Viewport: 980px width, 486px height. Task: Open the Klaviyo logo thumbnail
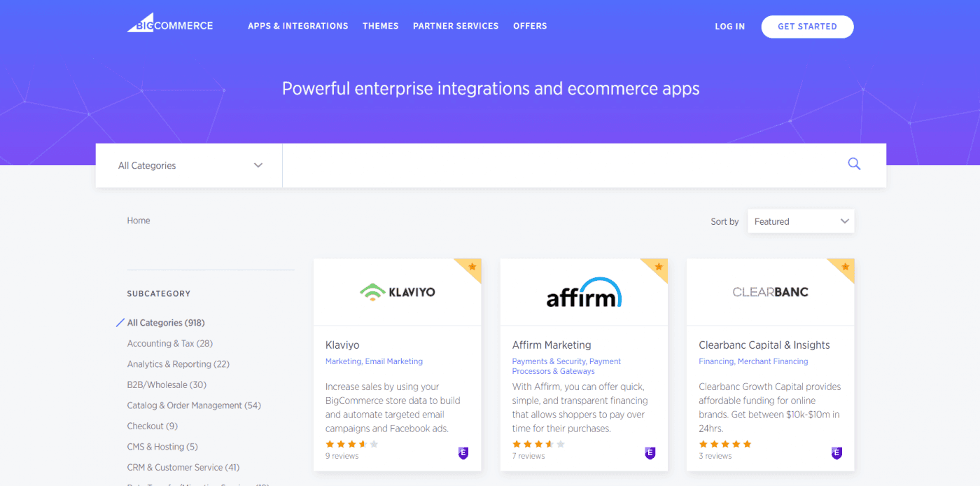click(398, 292)
